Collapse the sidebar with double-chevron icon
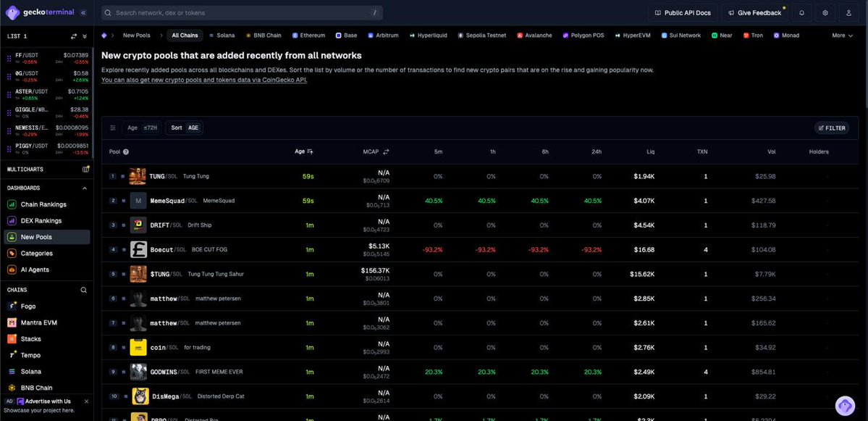 point(83,13)
